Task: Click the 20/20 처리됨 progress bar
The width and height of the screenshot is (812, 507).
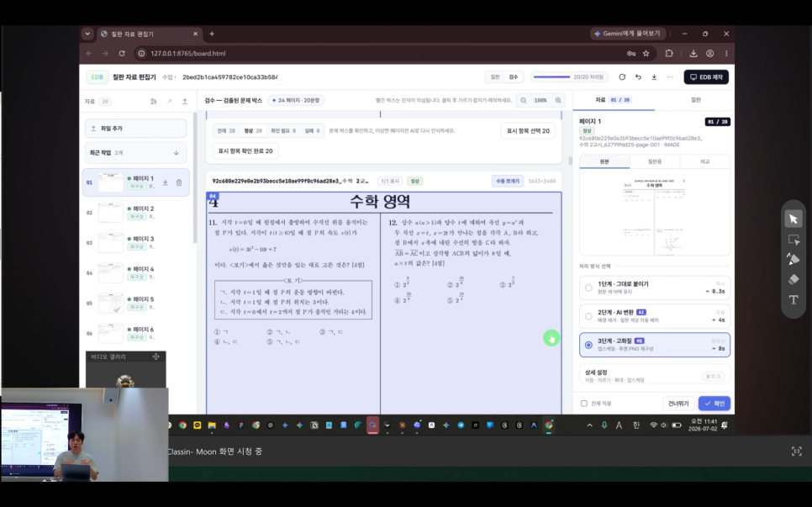Action: click(x=569, y=77)
